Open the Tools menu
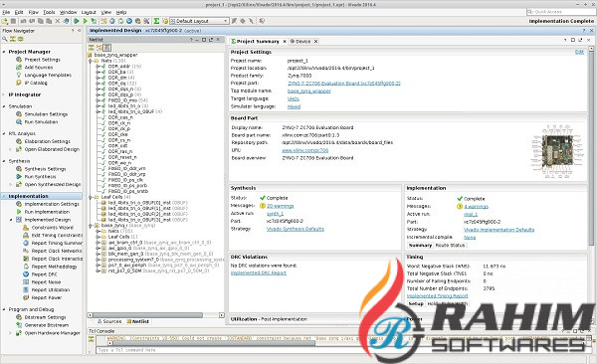 pos(49,12)
